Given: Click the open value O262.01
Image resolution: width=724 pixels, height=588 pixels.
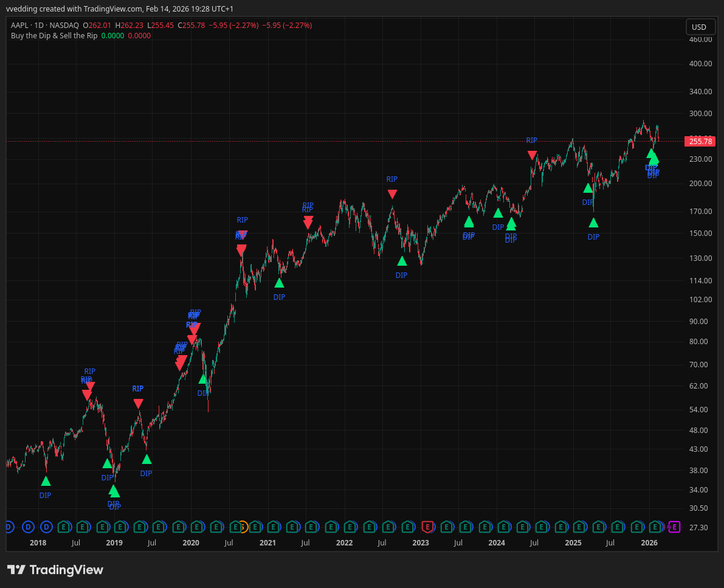Looking at the screenshot, I should tap(97, 26).
